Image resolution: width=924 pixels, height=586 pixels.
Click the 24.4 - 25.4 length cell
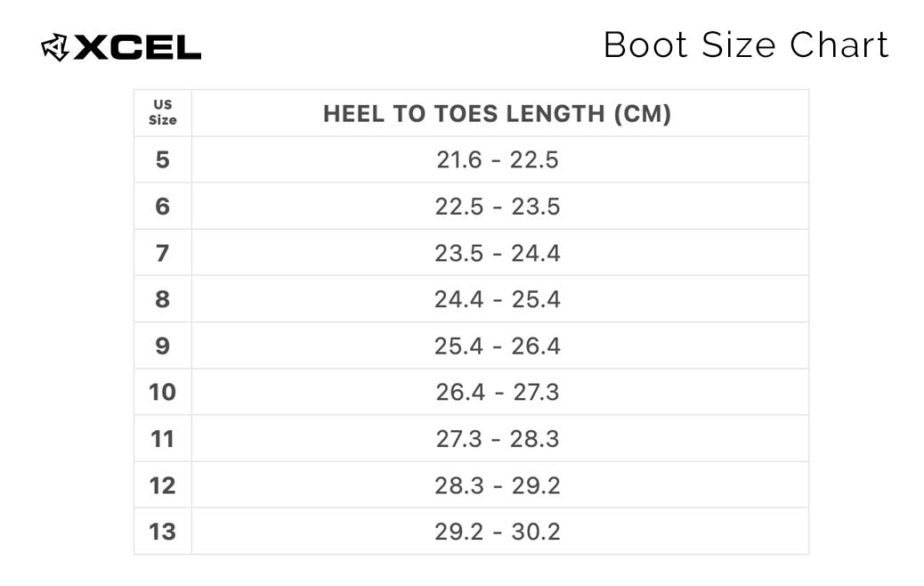(498, 299)
